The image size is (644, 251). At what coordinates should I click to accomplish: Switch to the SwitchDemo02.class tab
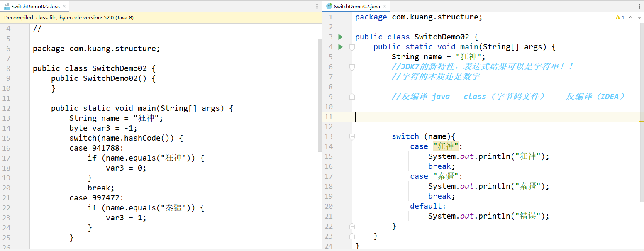click(x=35, y=6)
